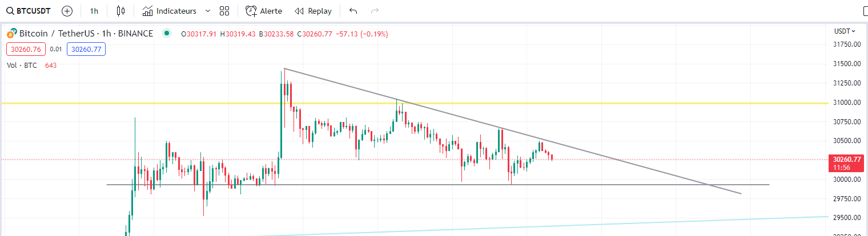
Task: Open the indicator templates grid icon
Action: pyautogui.click(x=224, y=11)
